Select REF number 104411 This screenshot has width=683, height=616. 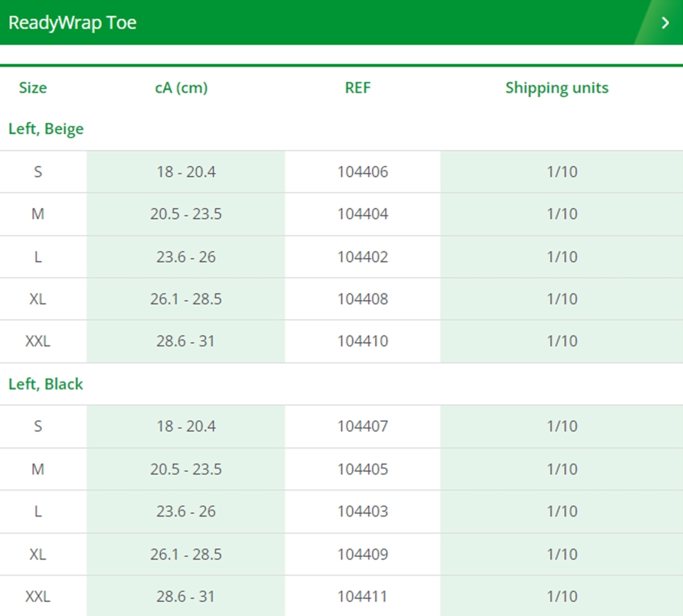(362, 597)
